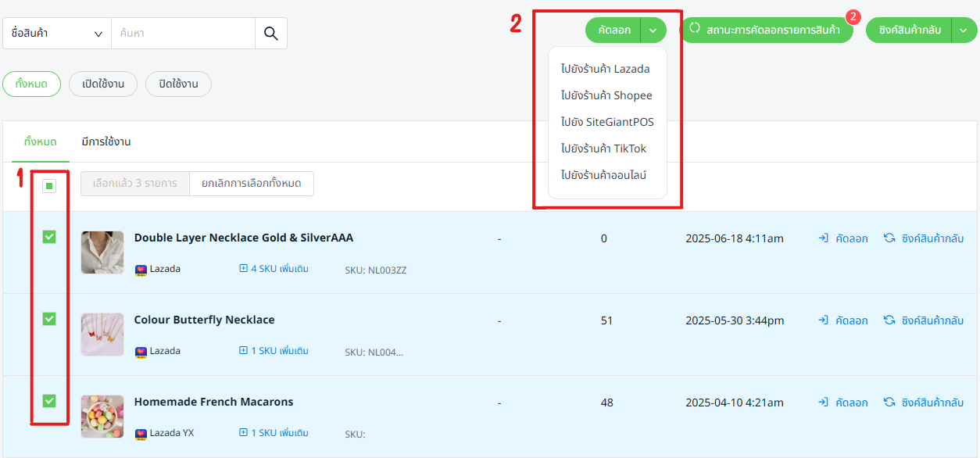Click the Lazada logo under Double Layer Necklace
This screenshot has width=980, height=458.
tap(141, 270)
